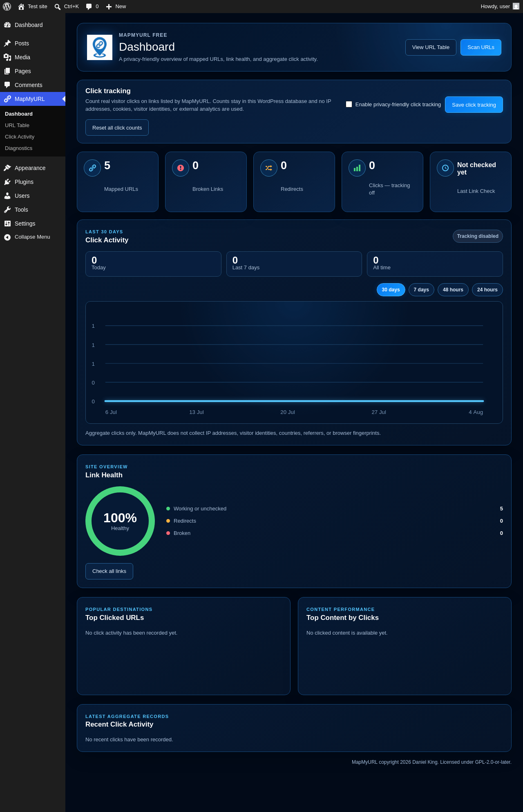Click Reset all click counts button
Image resolution: width=523 pixels, height=812 pixels.
[x=117, y=128]
